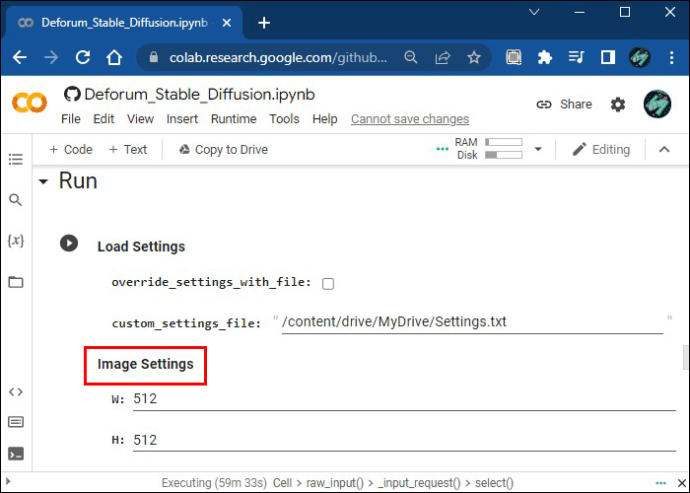Viewport: 690px width, 493px height.
Task: Click the custom_settings_file input field
Action: [472, 323]
